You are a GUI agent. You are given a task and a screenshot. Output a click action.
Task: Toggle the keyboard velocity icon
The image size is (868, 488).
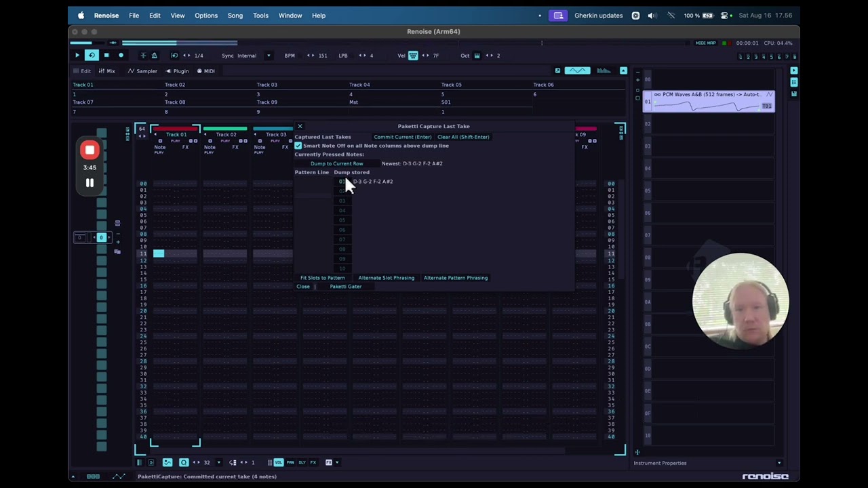pyautogui.click(x=412, y=56)
